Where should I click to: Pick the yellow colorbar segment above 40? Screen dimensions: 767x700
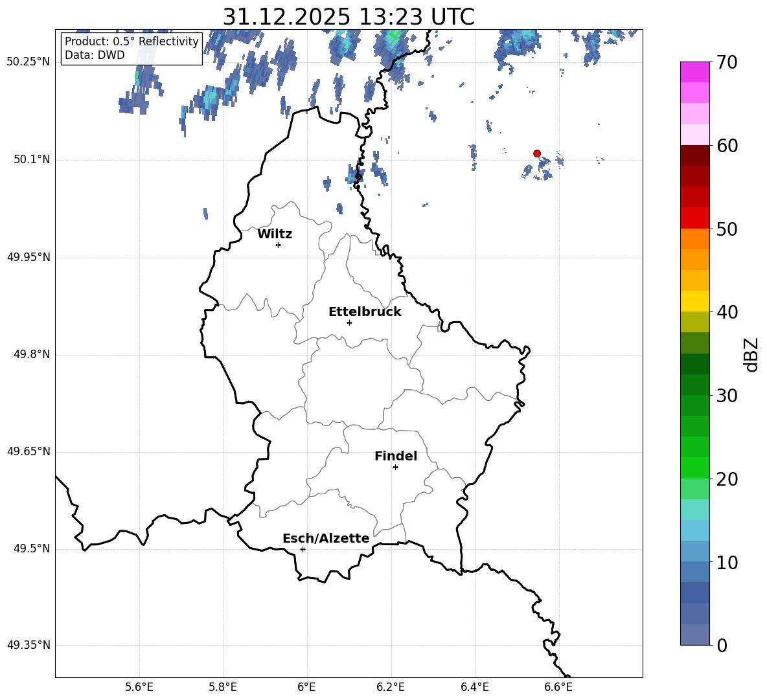(x=695, y=301)
